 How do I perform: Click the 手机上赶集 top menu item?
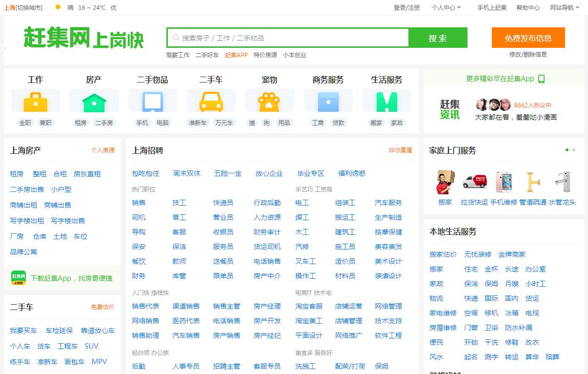tap(492, 8)
